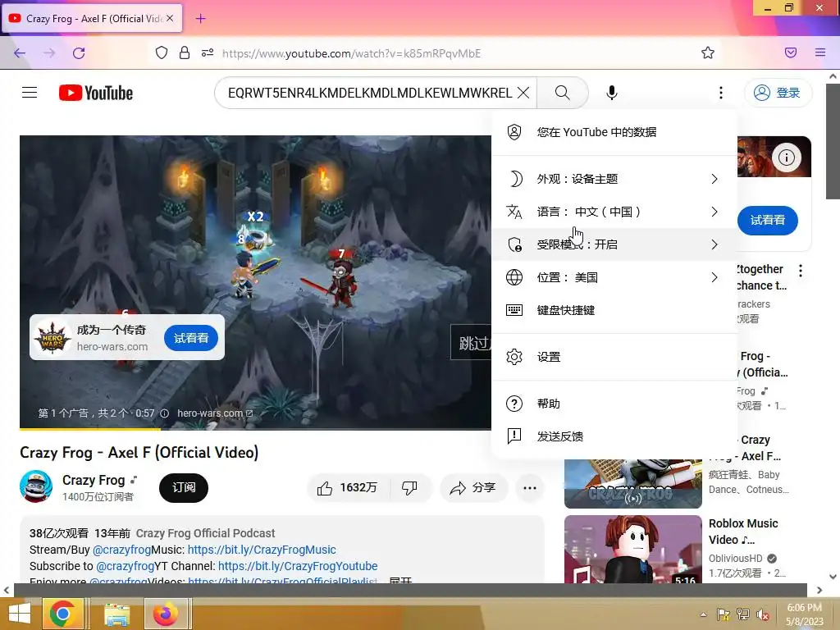Click 订阅 subscribe button
This screenshot has height=630, width=840.
(x=184, y=487)
